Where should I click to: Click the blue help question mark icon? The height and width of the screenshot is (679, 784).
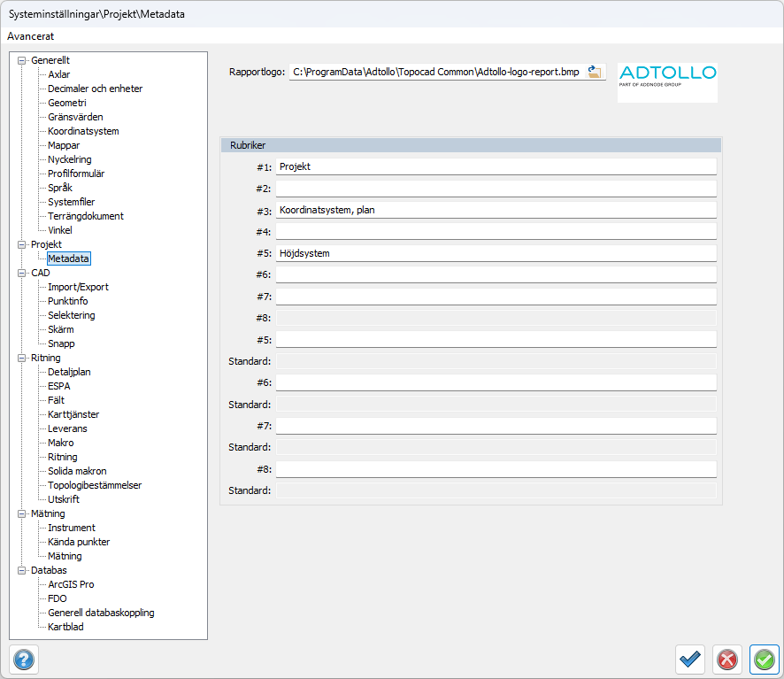coord(24,660)
